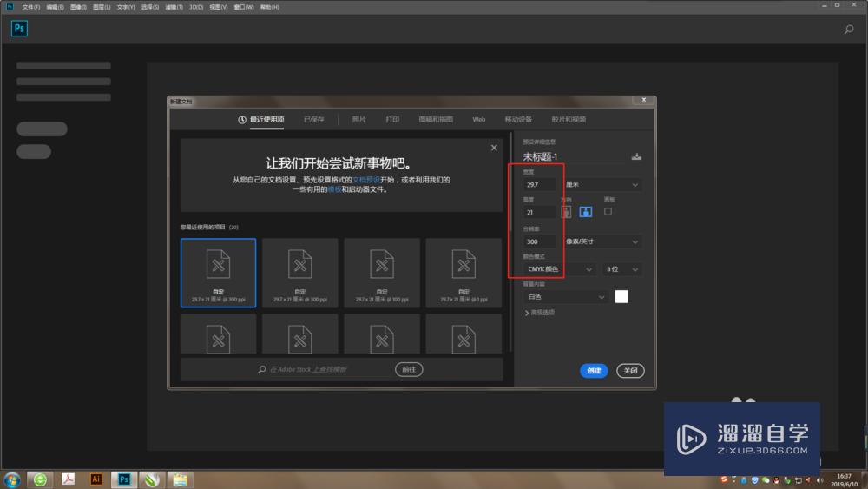Open the 滤镜(T) menu

pyautogui.click(x=174, y=7)
